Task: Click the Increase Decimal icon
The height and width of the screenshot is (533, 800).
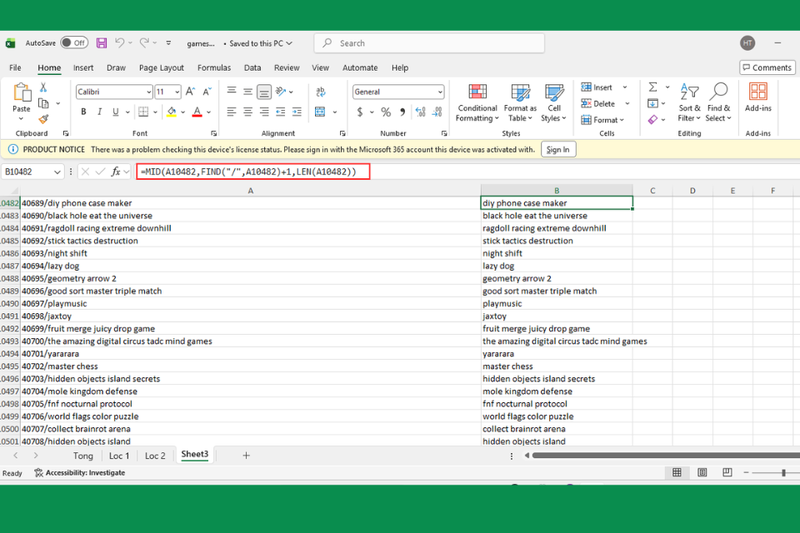Action: (x=420, y=112)
